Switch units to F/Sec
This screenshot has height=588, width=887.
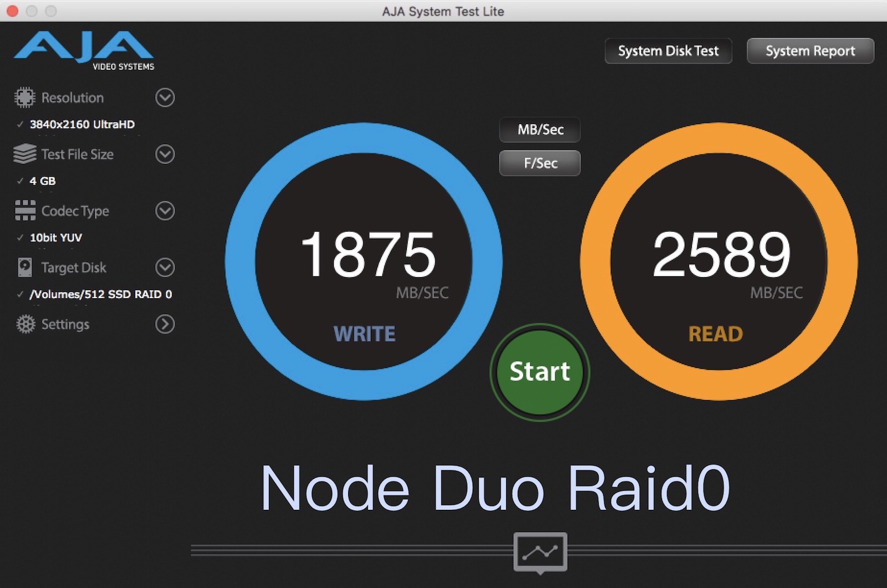point(540,163)
